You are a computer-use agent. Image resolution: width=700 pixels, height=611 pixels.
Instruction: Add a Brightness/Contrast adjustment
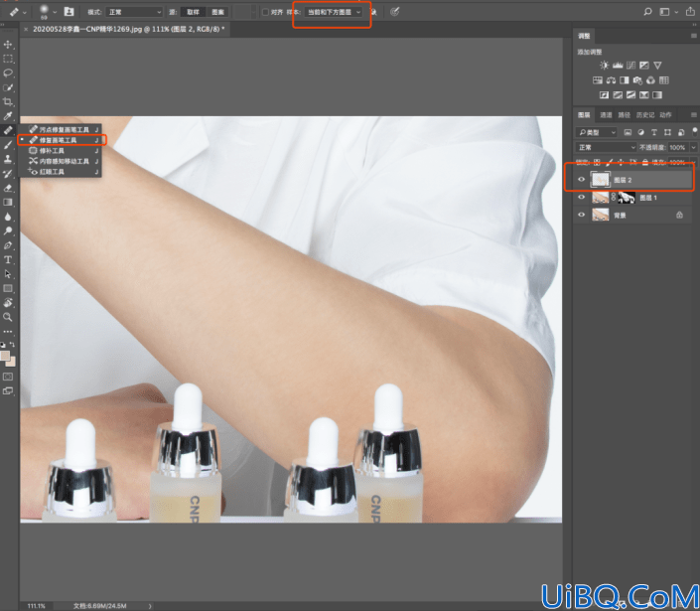coord(604,66)
